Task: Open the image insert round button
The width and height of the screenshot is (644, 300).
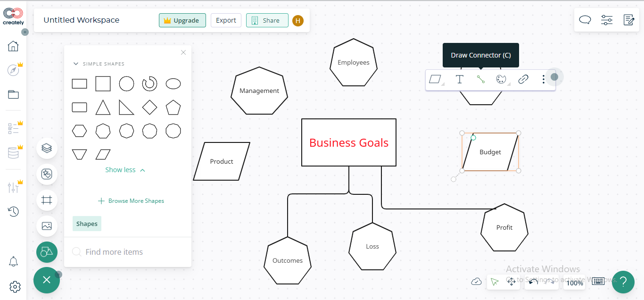Action: coord(47,226)
